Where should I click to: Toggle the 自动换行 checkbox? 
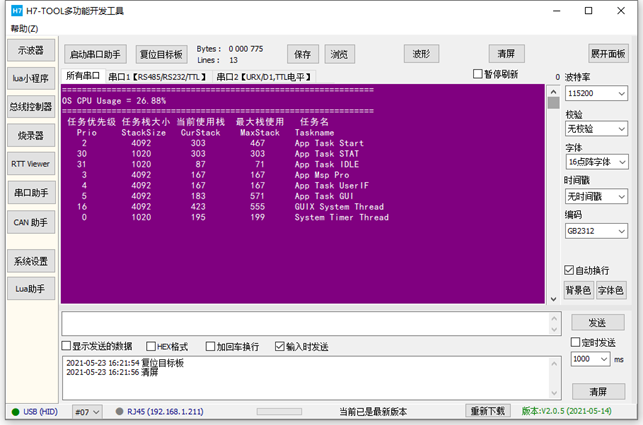pos(569,270)
